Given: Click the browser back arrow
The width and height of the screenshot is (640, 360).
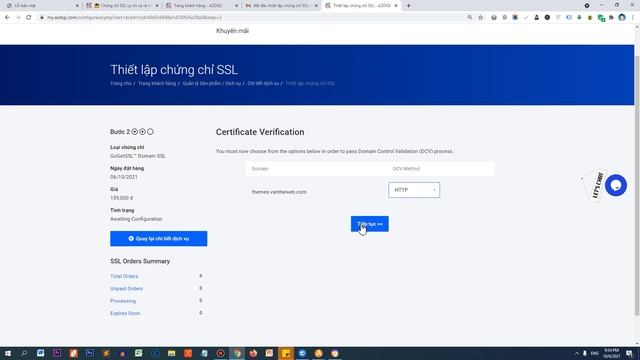Looking at the screenshot, I should point(7,18).
